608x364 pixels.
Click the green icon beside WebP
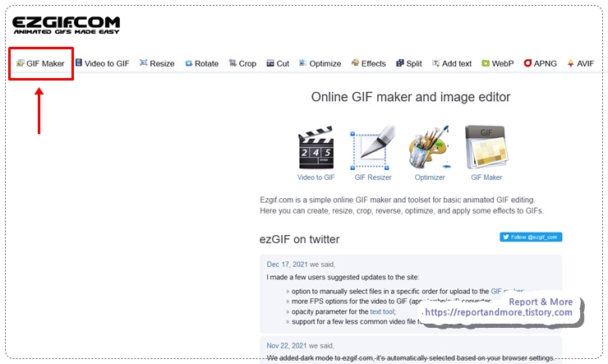pyautogui.click(x=486, y=62)
